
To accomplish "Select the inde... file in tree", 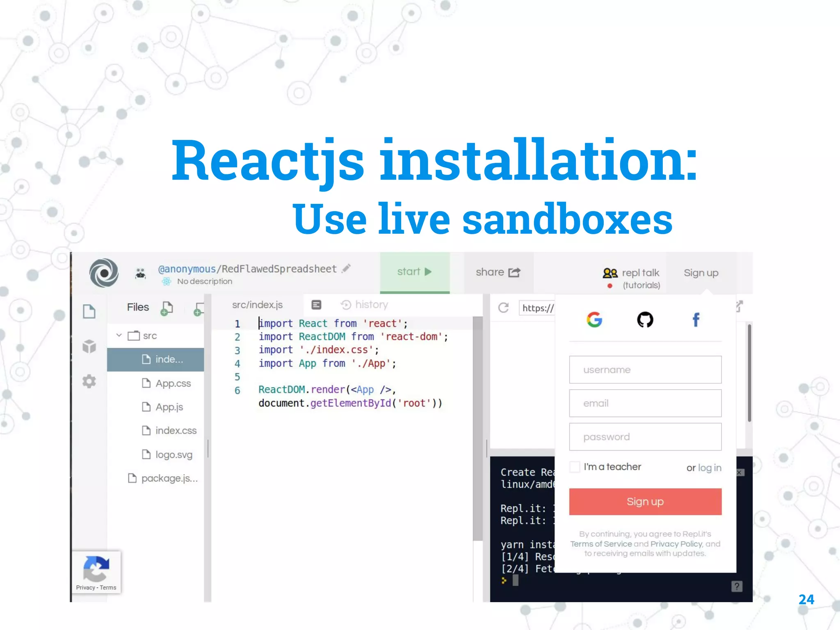I will (156, 360).
